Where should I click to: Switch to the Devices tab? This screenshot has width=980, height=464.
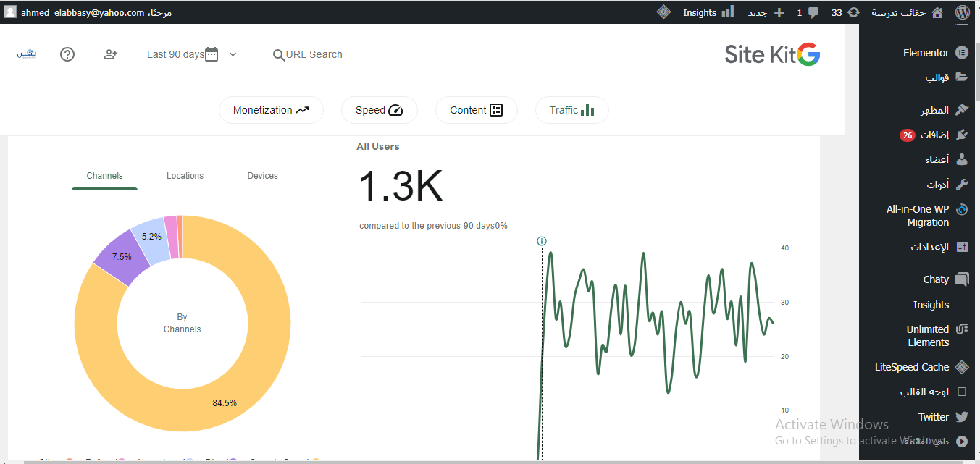pyautogui.click(x=262, y=176)
